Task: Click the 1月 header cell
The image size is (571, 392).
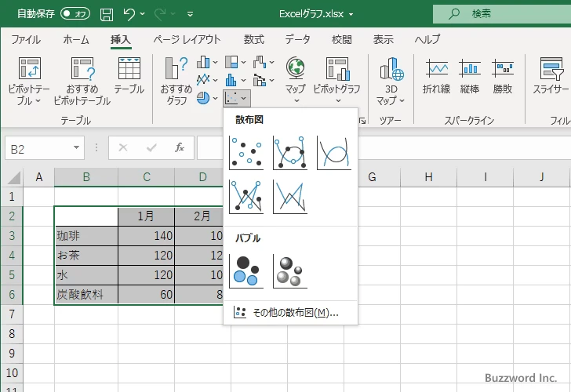Action: (146, 216)
